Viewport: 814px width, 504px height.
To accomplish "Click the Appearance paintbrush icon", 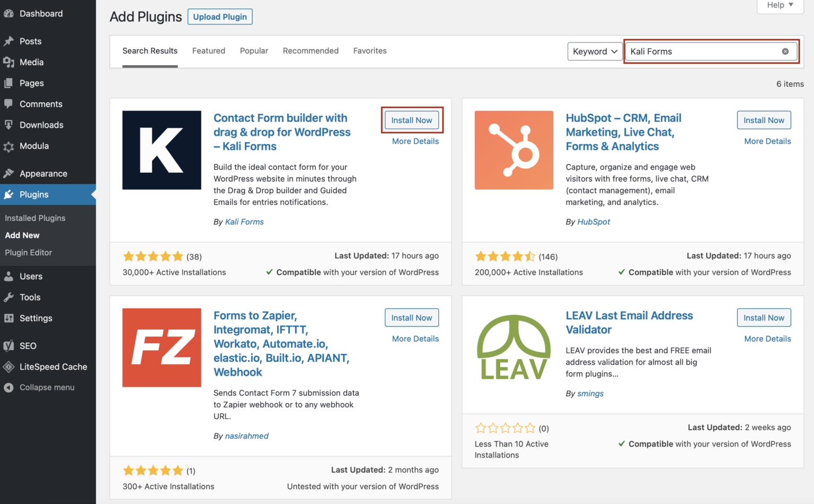I will tap(8, 173).
